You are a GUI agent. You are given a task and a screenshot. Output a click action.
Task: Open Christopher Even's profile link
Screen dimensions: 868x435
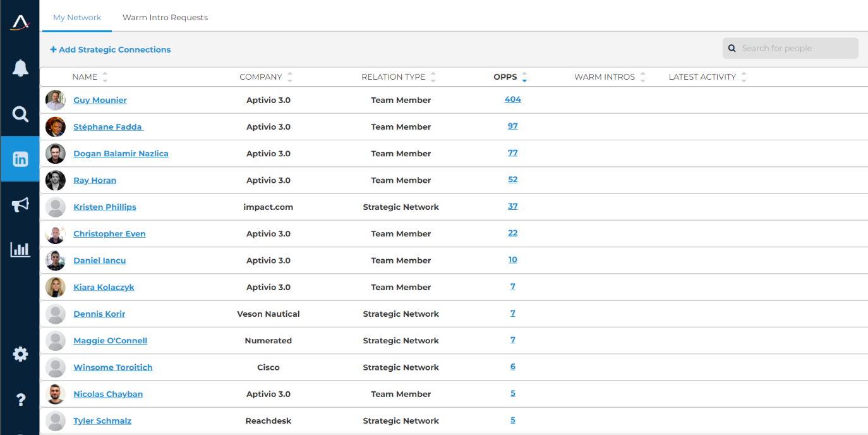pyautogui.click(x=109, y=234)
